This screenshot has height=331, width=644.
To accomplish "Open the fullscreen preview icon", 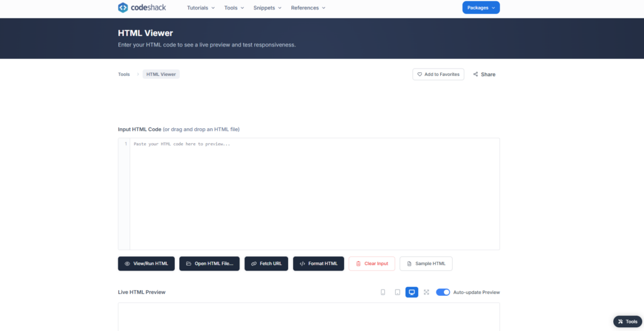I will coord(426,292).
